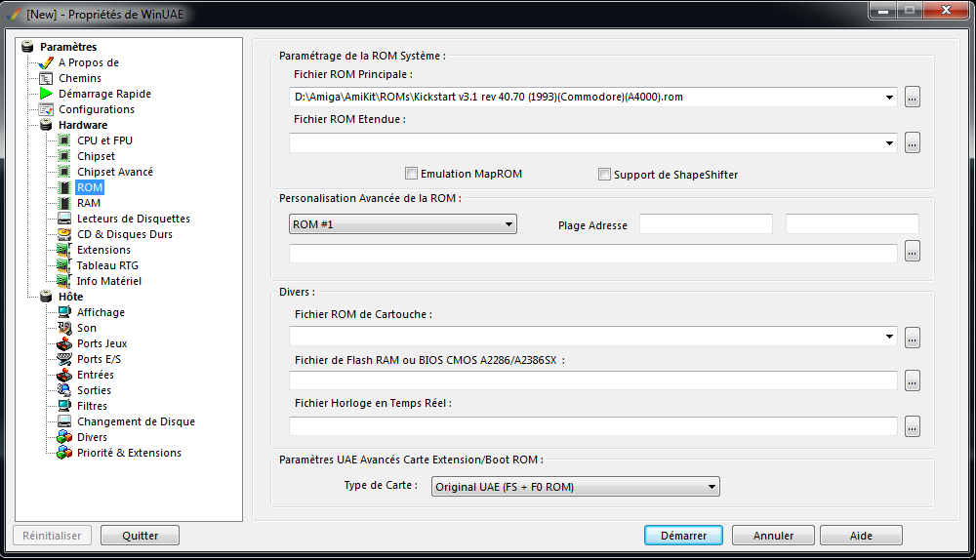Viewport: 976px width, 560px height.
Task: Open the ROM #1 combo box
Action: tap(403, 224)
